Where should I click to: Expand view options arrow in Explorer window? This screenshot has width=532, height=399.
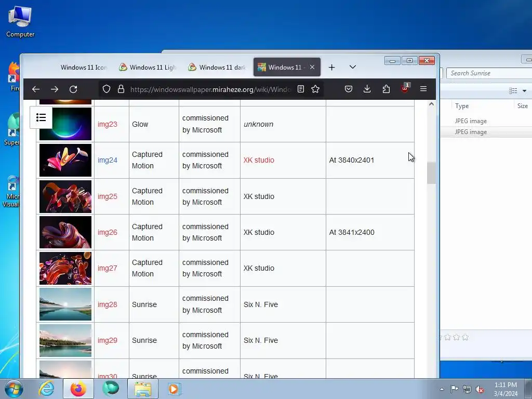tap(525, 90)
